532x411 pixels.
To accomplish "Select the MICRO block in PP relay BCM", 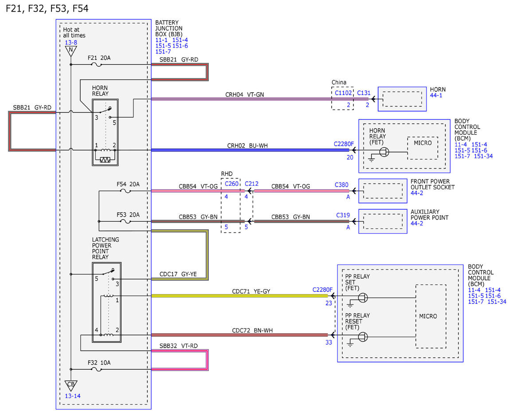I will 430,316.
